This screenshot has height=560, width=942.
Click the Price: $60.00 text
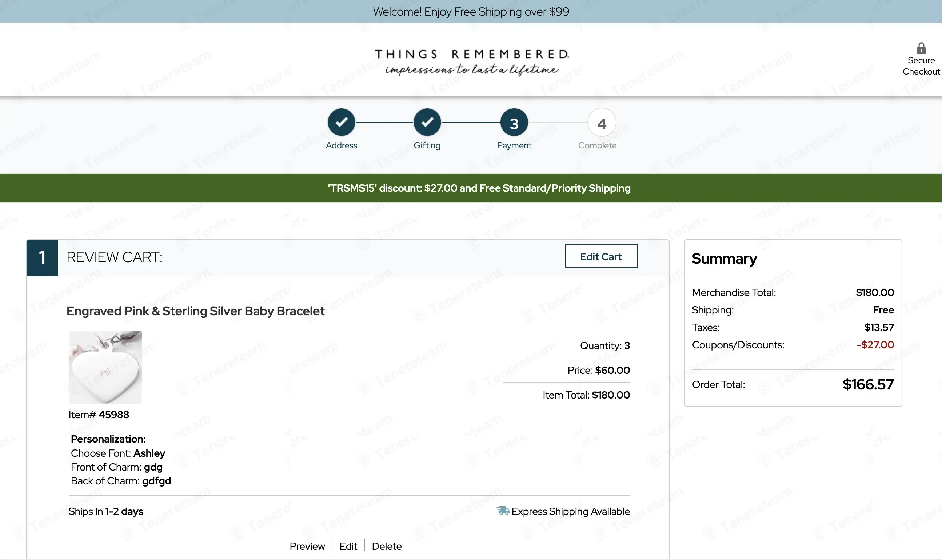tap(599, 370)
